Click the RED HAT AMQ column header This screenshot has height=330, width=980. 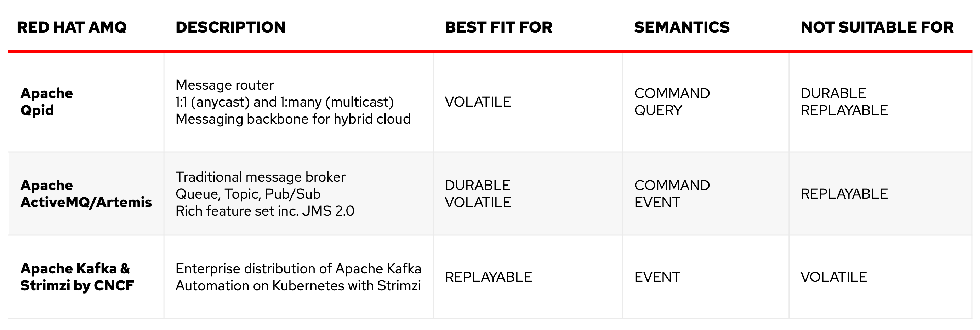[x=72, y=27]
